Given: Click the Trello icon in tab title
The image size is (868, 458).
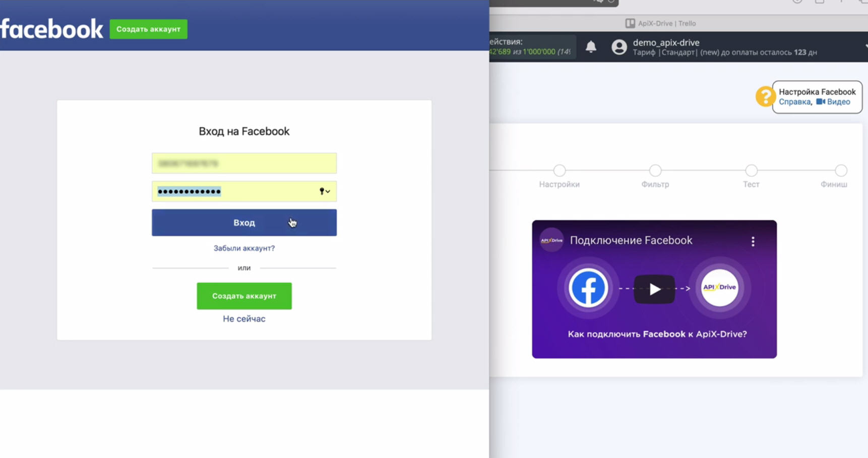Looking at the screenshot, I should pos(630,23).
